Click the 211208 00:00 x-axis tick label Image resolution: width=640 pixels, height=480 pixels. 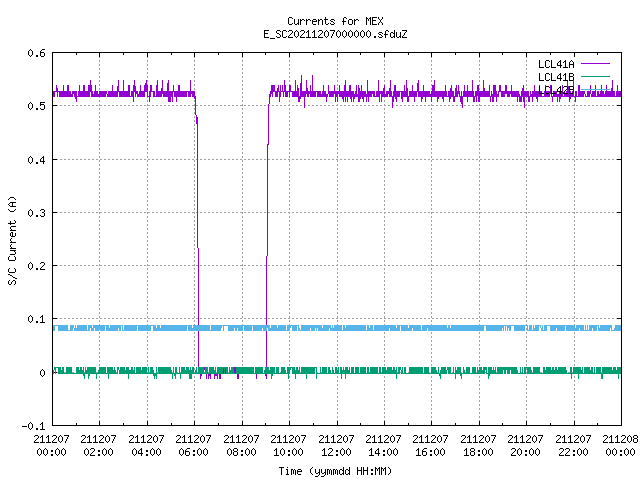[620, 445]
